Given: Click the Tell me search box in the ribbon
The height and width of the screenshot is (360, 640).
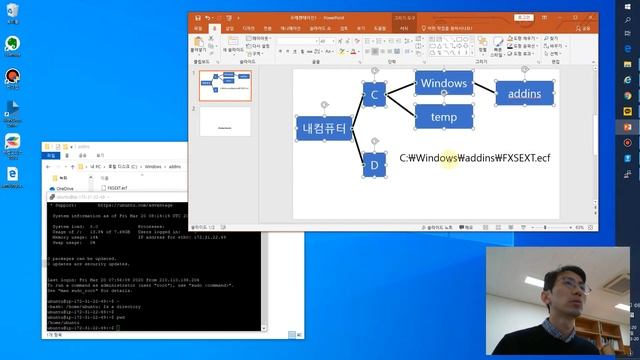Looking at the screenshot, I should pos(447,29).
